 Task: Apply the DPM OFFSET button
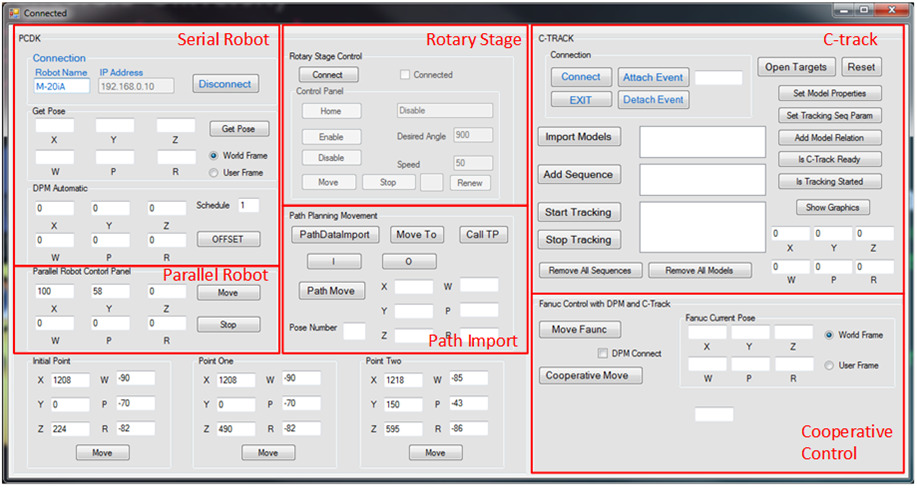(x=228, y=239)
